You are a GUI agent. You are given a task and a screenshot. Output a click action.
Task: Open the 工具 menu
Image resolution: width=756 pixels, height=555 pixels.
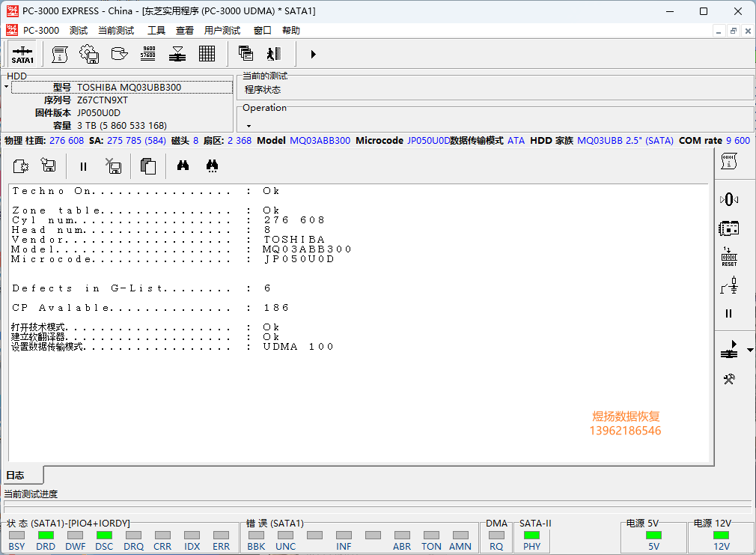pos(156,31)
